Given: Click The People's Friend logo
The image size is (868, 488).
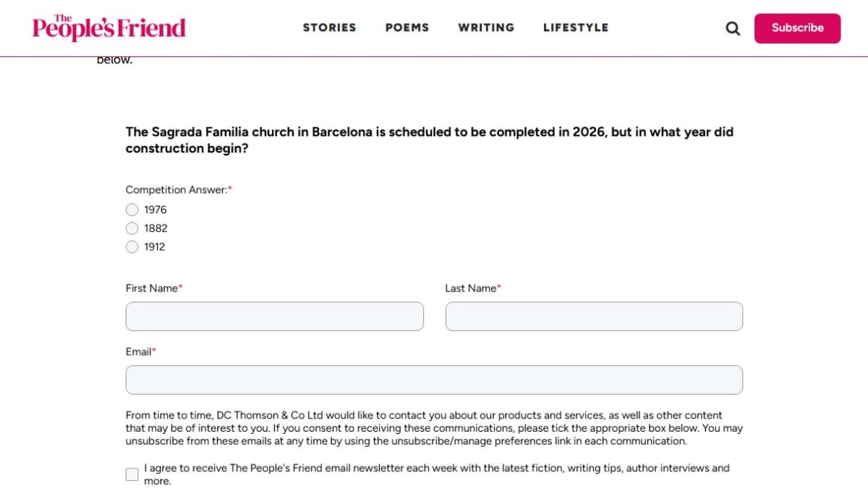Looking at the screenshot, I should pos(109,27).
